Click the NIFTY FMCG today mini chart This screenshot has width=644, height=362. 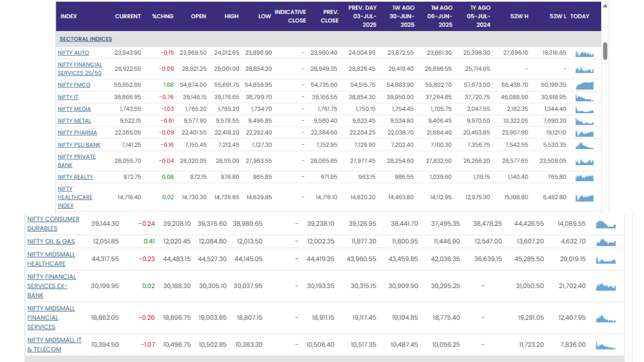pyautogui.click(x=584, y=85)
